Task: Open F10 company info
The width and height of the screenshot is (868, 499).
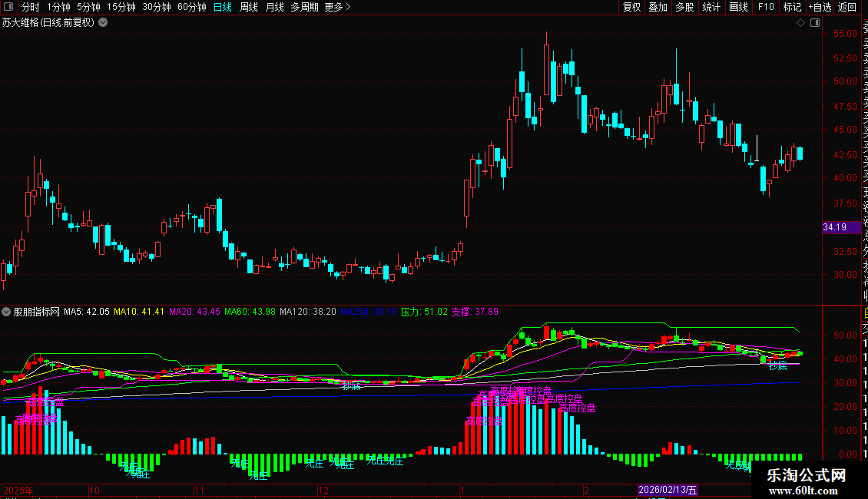Action: (766, 7)
